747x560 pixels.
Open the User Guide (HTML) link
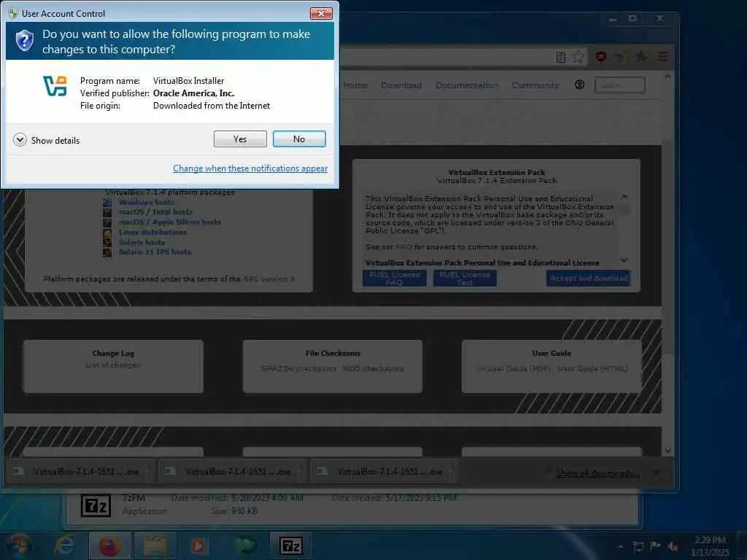click(592, 368)
